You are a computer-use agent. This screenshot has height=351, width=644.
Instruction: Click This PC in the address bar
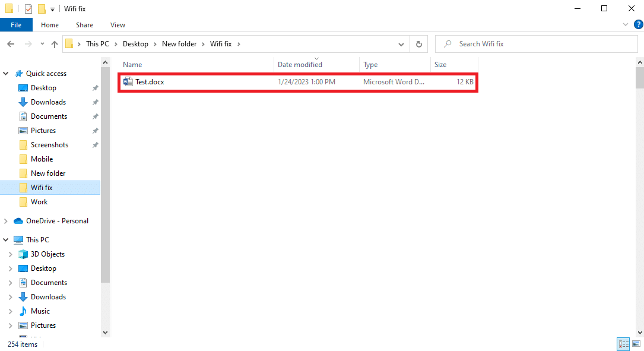point(97,44)
